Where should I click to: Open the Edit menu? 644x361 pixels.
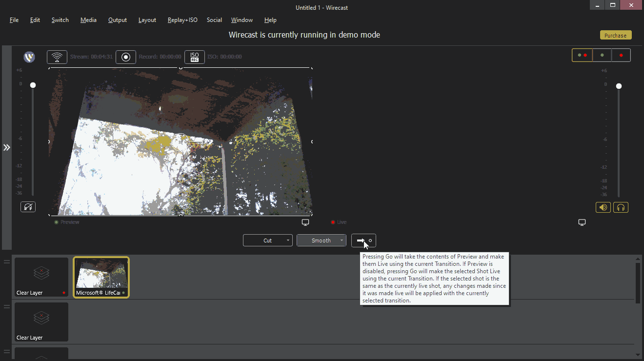[35, 20]
